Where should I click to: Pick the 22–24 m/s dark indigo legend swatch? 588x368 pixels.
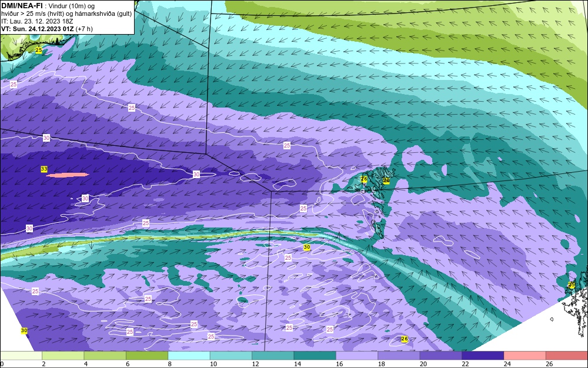click(483, 356)
